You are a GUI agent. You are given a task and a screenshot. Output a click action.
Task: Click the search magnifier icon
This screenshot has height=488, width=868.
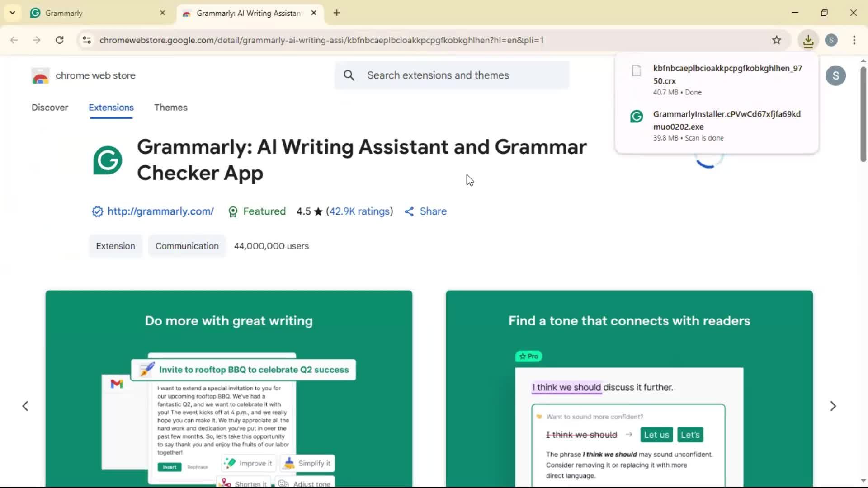tap(349, 75)
